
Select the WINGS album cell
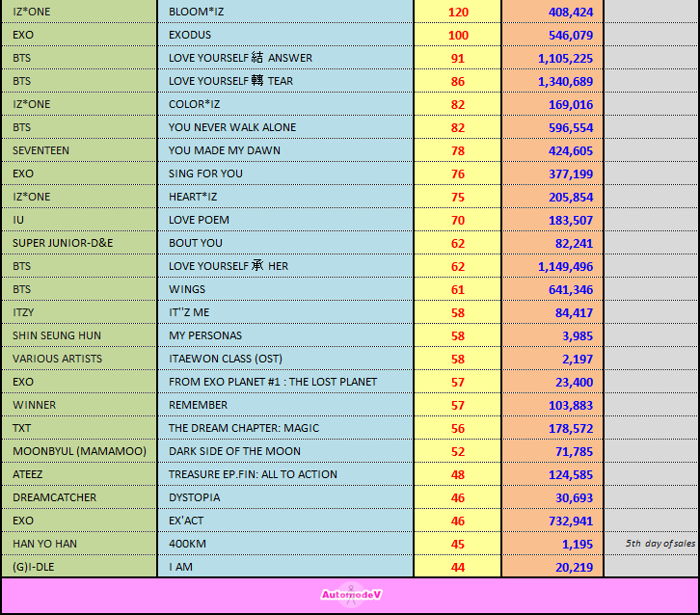[285, 289]
